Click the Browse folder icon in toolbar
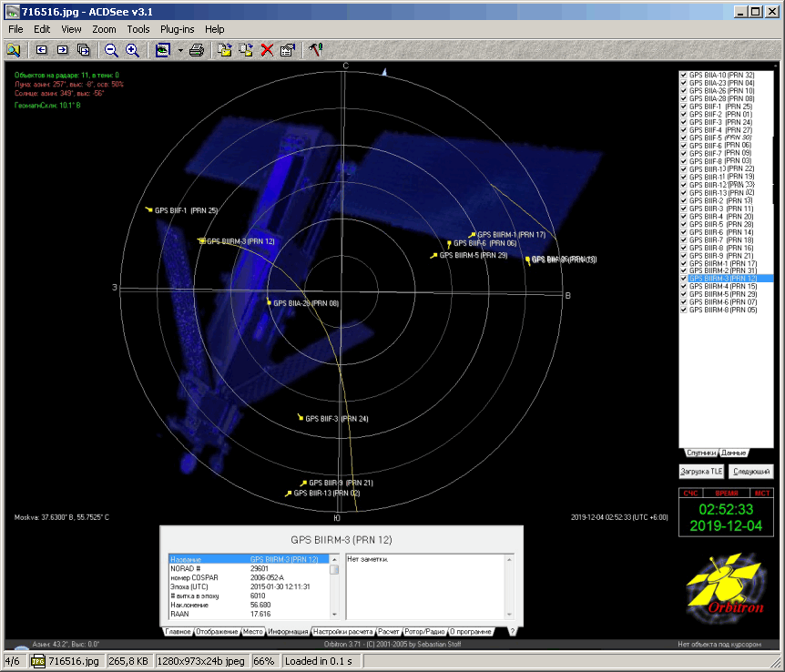Screen dimensions: 785x672 tap(13, 50)
